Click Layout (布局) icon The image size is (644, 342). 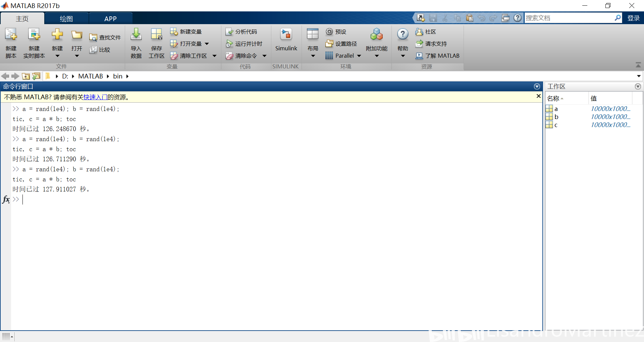coord(313,34)
